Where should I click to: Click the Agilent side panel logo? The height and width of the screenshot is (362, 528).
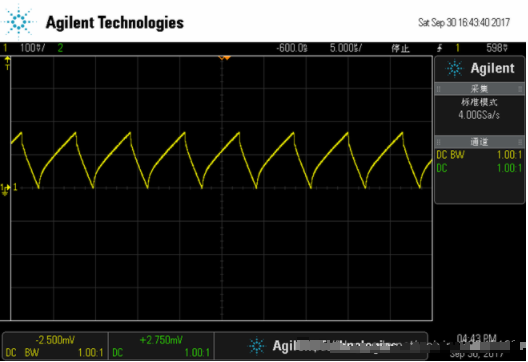click(x=480, y=68)
